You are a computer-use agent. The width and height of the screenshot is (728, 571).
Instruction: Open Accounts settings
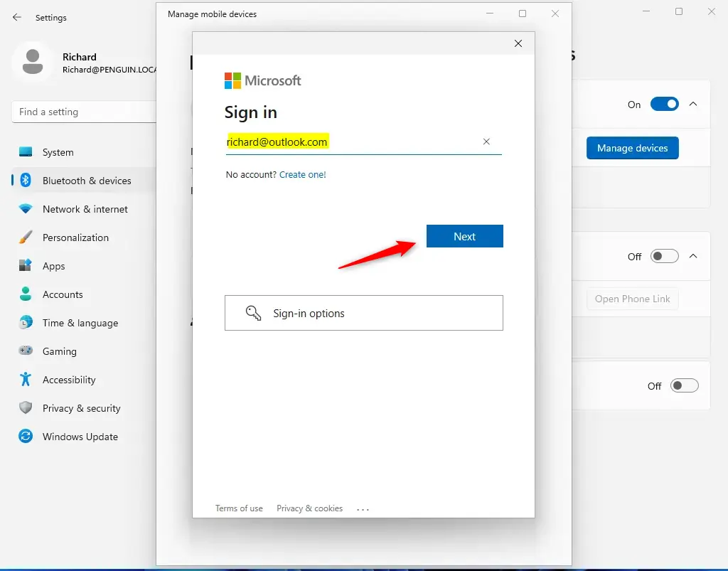(84, 294)
